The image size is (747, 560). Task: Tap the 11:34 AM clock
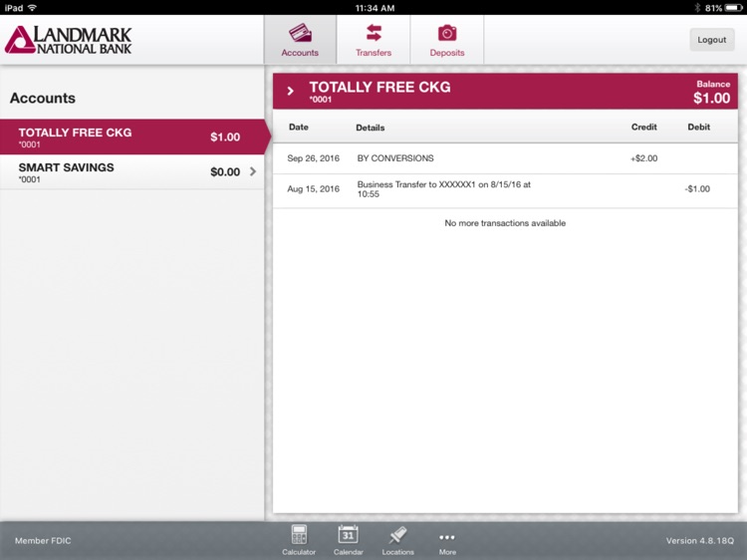[x=374, y=8]
